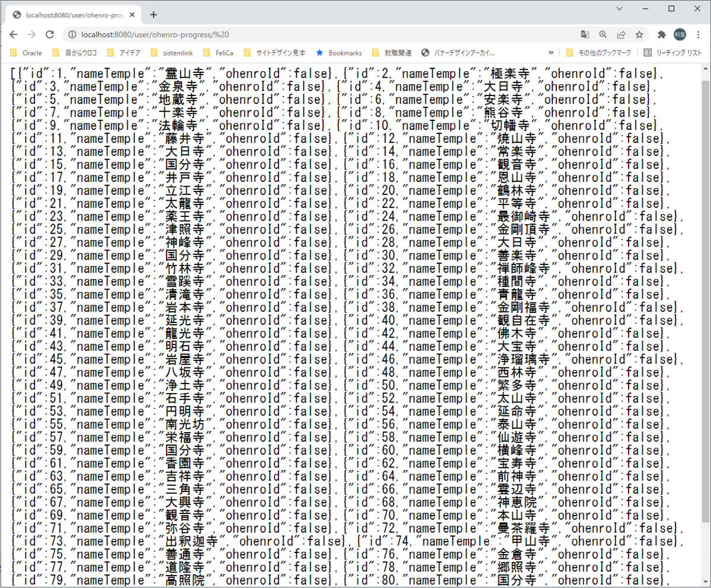Select the localhost:8080 browser tab
The height and width of the screenshot is (588, 711).
tap(71, 14)
